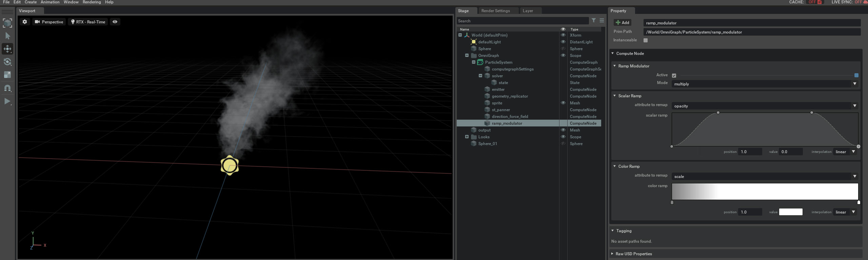Open the viewport visibility eye menu
Image resolution: width=868 pixels, height=260 pixels.
(115, 22)
